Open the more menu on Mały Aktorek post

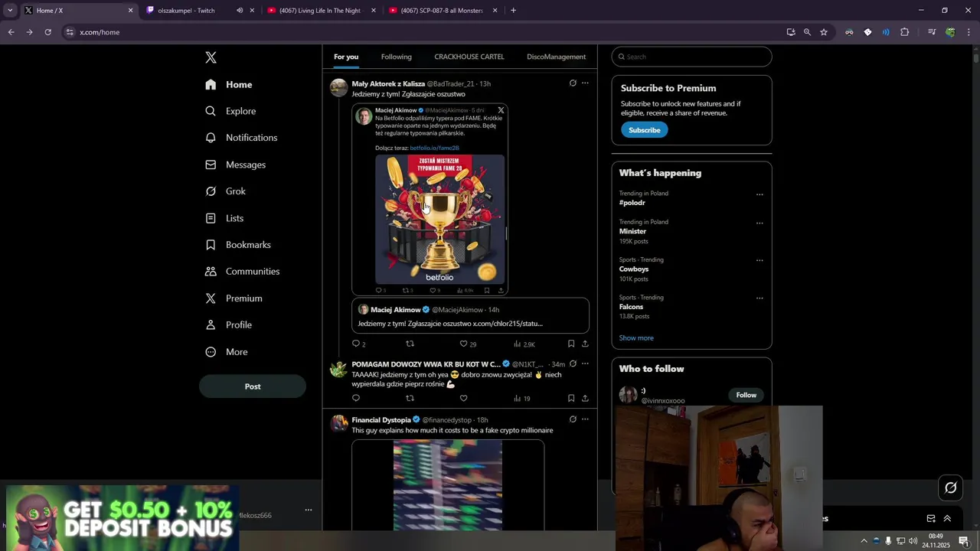pos(585,83)
